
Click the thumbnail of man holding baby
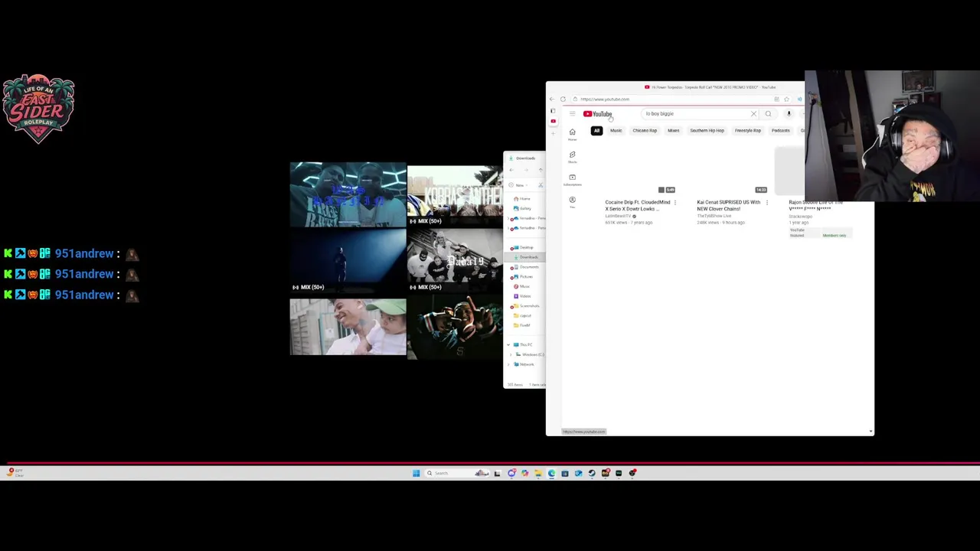coord(348,327)
